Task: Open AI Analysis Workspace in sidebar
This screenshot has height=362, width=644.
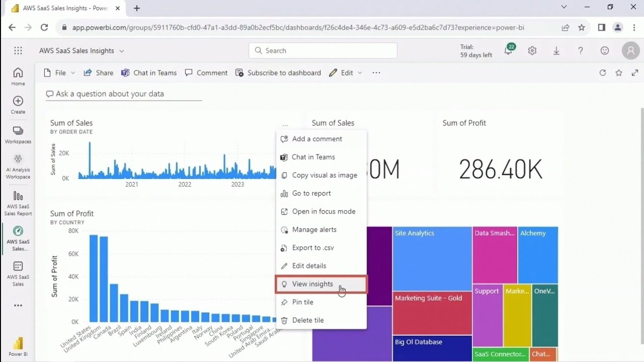Action: [18, 167]
